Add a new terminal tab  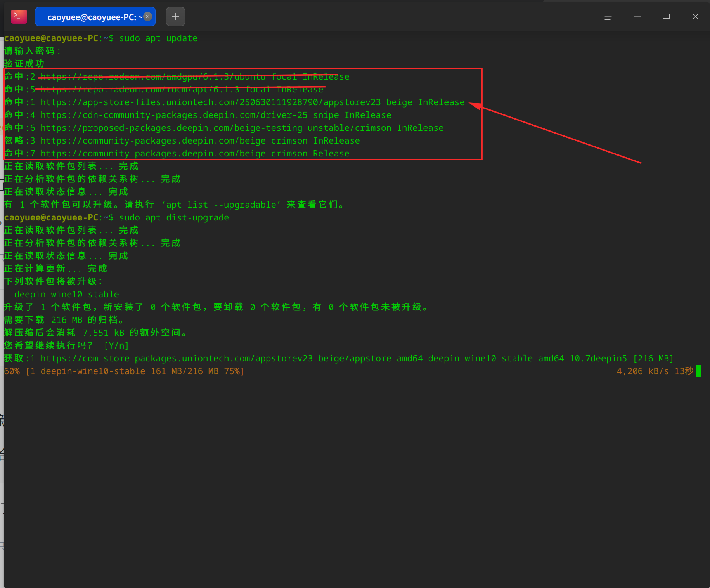coord(175,17)
